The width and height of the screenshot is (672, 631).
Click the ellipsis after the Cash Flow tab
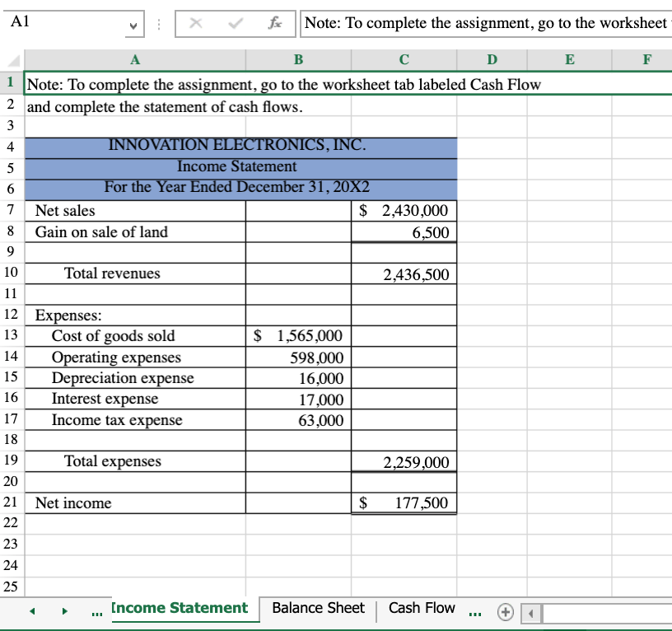(x=475, y=612)
